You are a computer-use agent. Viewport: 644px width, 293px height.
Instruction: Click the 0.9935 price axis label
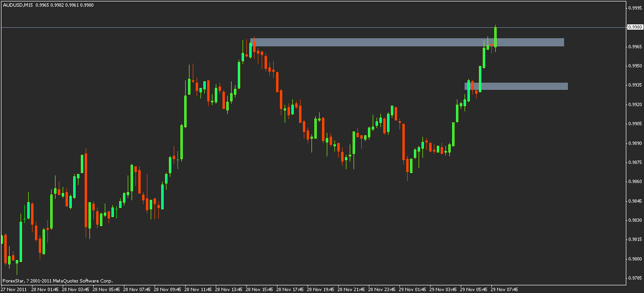pos(634,85)
